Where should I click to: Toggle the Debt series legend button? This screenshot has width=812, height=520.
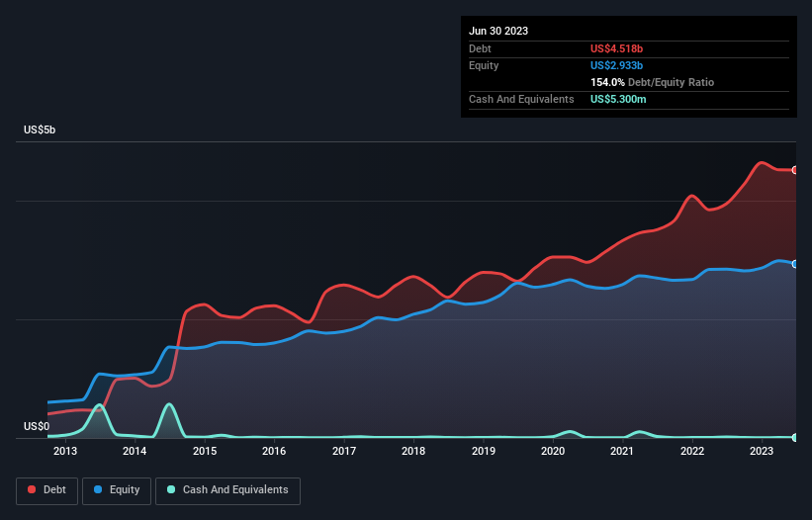click(47, 490)
